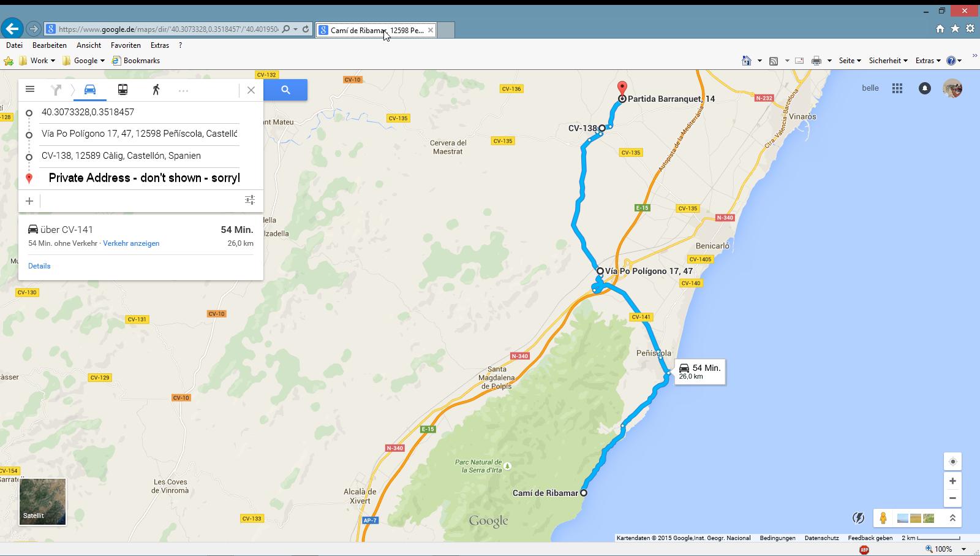Open the Bearbeiten menu

pyautogui.click(x=50, y=45)
